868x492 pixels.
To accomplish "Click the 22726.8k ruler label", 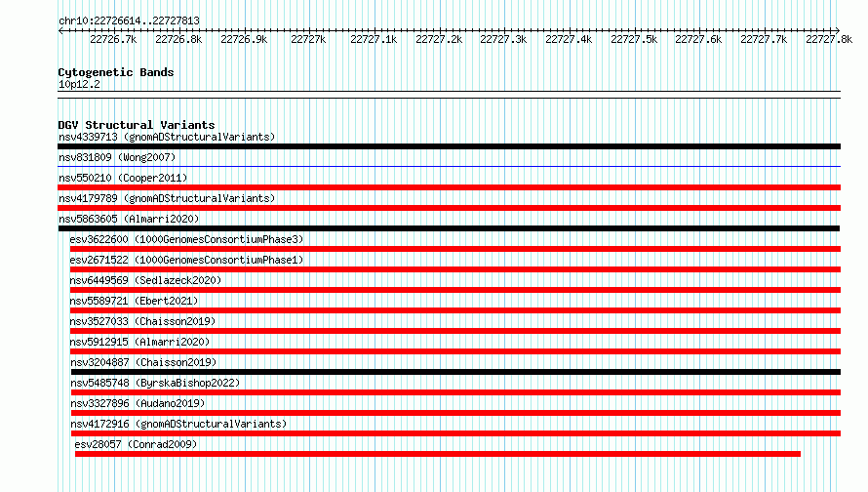I will point(178,39).
